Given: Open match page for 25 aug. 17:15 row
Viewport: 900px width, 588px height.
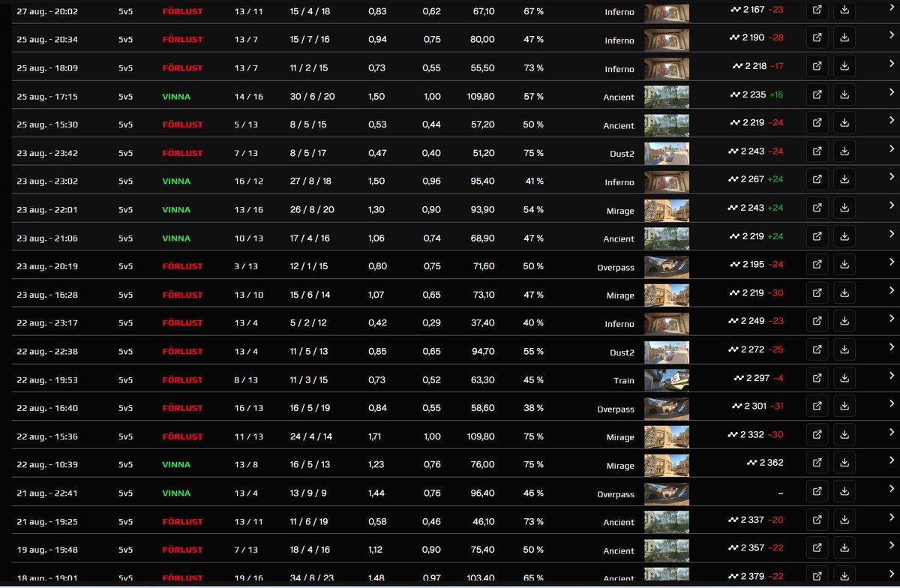Looking at the screenshot, I should point(817,94).
